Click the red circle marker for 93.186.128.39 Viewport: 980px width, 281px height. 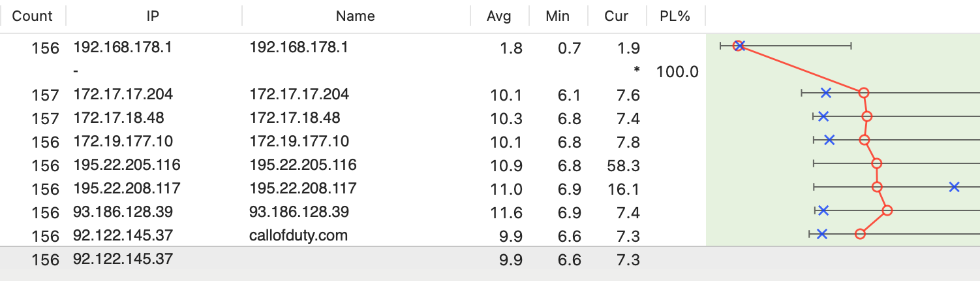click(x=887, y=210)
